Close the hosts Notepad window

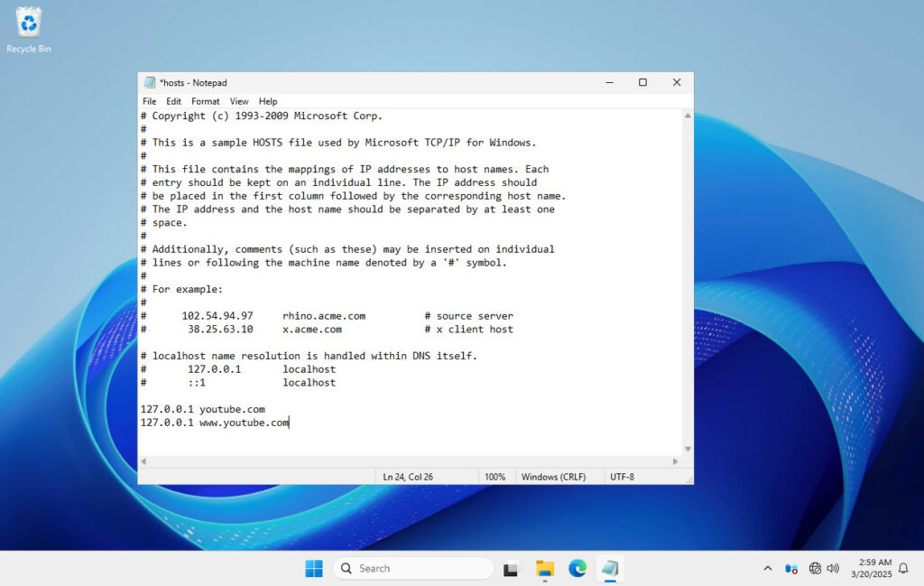pyautogui.click(x=677, y=82)
